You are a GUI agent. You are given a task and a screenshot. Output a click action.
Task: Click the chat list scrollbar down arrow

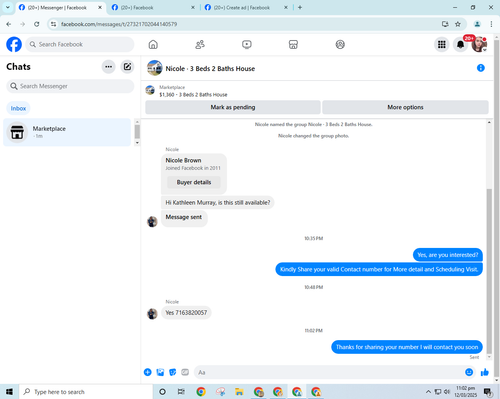(x=137, y=143)
